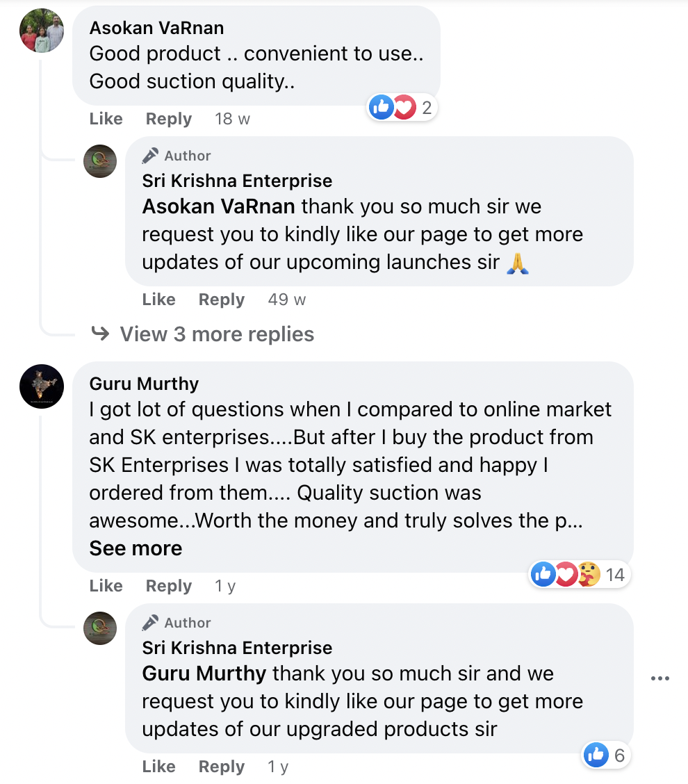Click the Author badge on first reply
This screenshot has width=688, height=784.
click(177, 156)
